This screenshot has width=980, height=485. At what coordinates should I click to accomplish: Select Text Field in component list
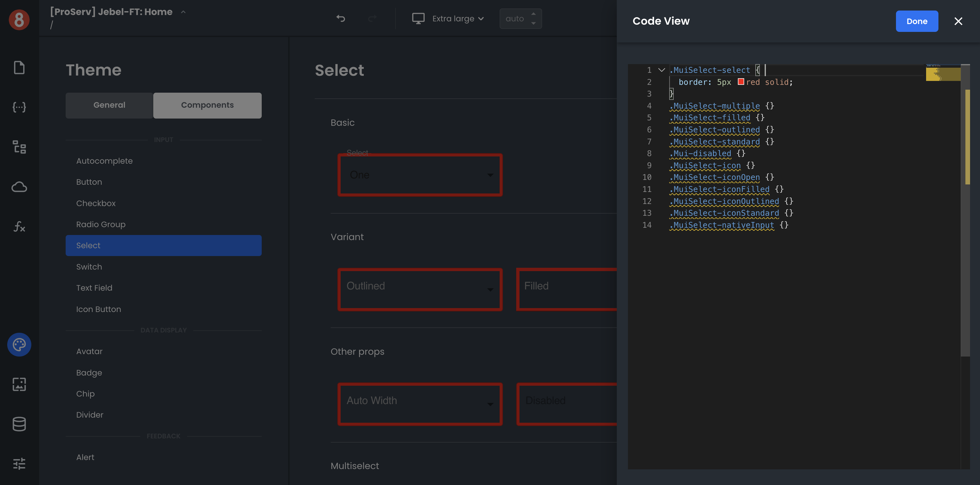[94, 288]
